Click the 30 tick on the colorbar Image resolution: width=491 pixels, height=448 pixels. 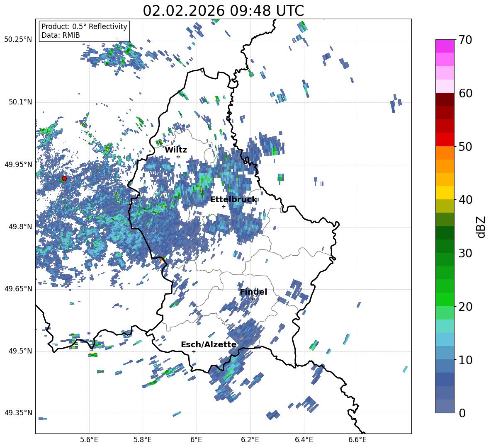(464, 253)
